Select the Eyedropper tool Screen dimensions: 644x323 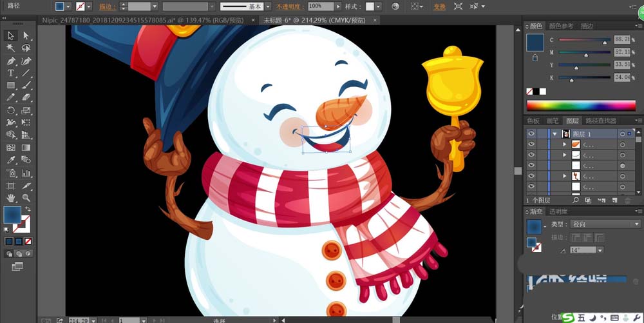click(x=11, y=160)
